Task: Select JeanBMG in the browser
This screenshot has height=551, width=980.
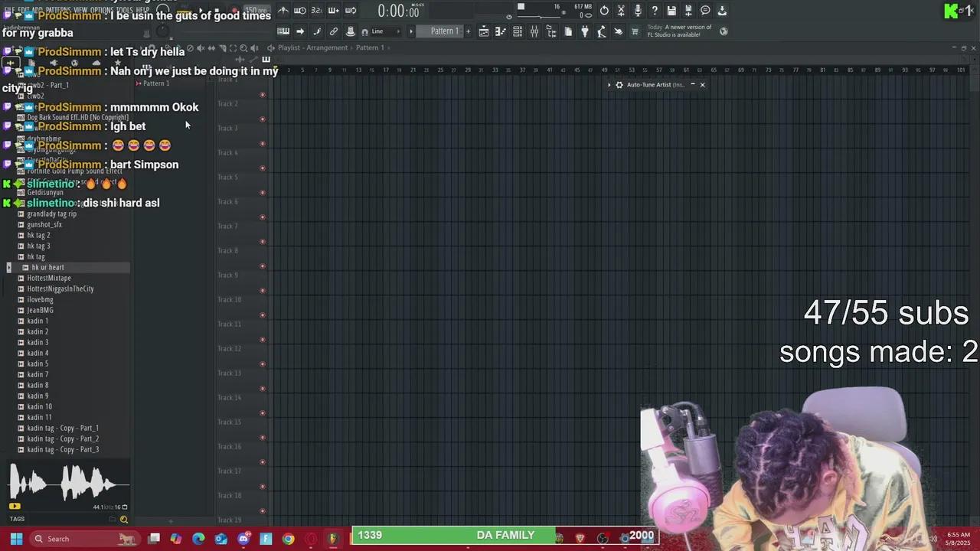Action: coord(40,310)
